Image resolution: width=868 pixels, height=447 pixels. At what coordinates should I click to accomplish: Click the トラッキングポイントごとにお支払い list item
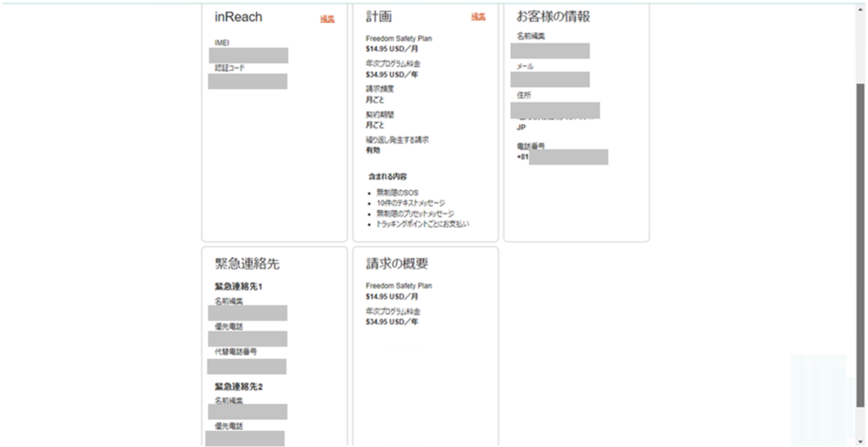click(422, 224)
